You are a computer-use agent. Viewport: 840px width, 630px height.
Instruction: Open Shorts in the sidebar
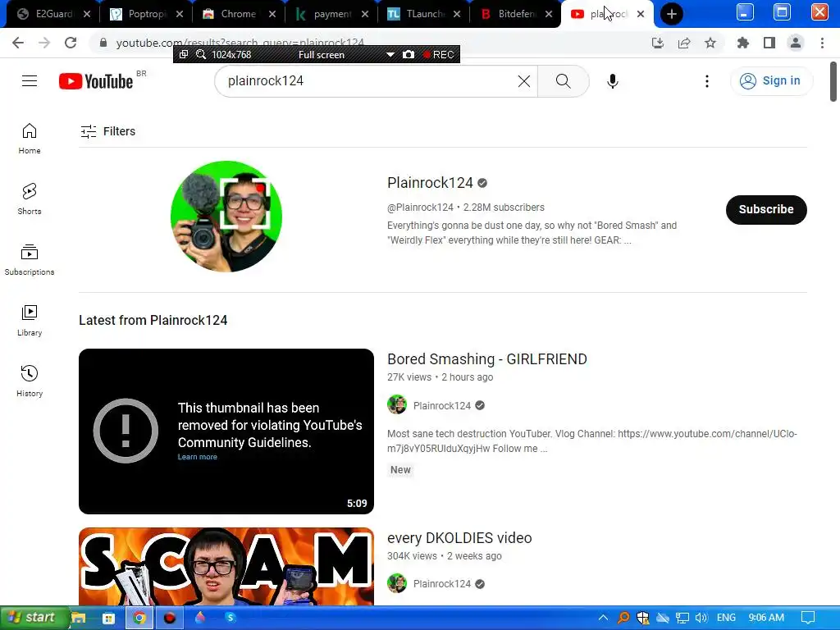pyautogui.click(x=30, y=199)
